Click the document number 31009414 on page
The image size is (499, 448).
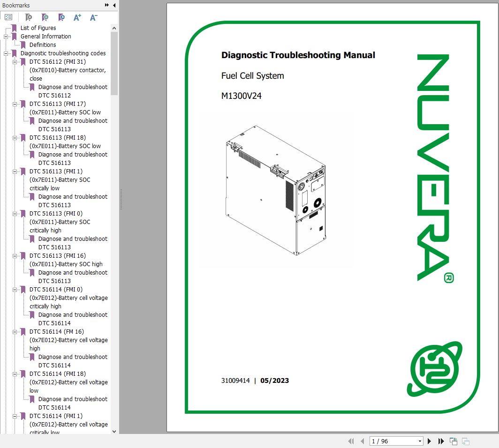235,381
